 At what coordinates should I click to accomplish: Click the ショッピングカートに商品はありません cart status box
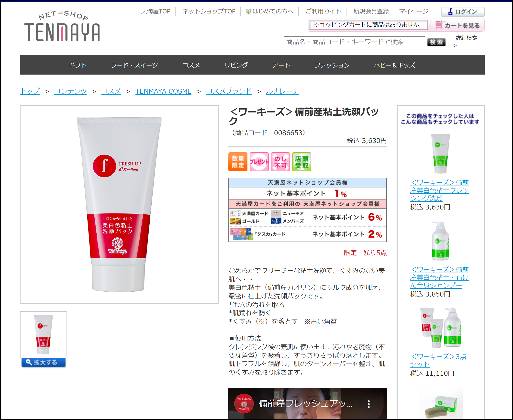(368, 25)
